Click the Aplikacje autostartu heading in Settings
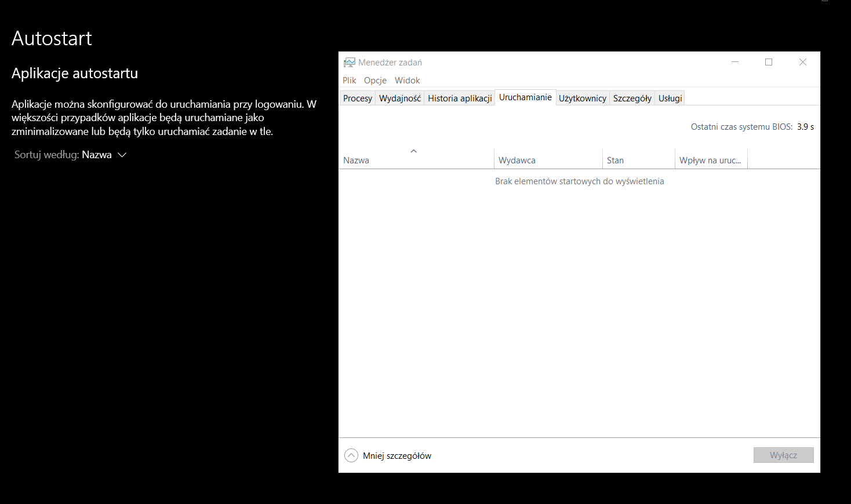 75,73
